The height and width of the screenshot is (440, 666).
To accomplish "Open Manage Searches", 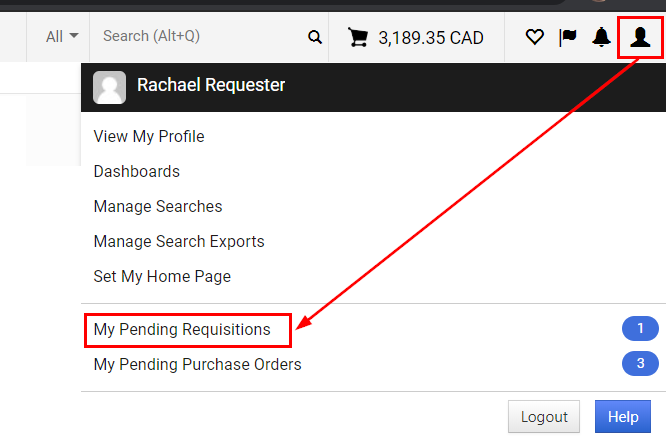I will [158, 206].
